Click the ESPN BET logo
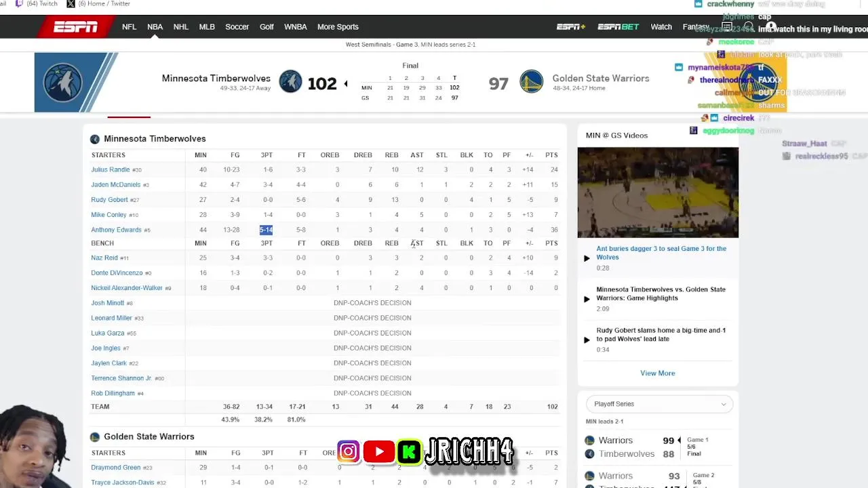Viewport: 868px width, 488px height. 618,27
